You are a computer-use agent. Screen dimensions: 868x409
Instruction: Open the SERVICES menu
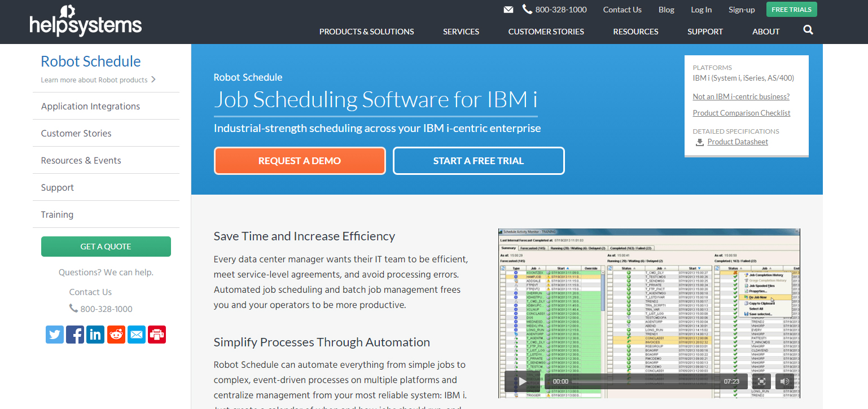461,32
